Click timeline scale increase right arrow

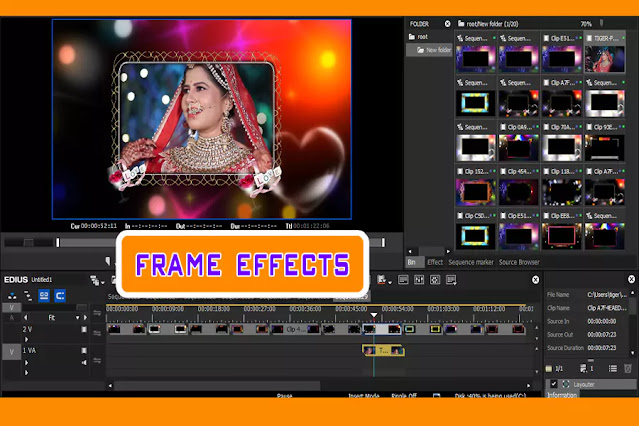pos(85,317)
